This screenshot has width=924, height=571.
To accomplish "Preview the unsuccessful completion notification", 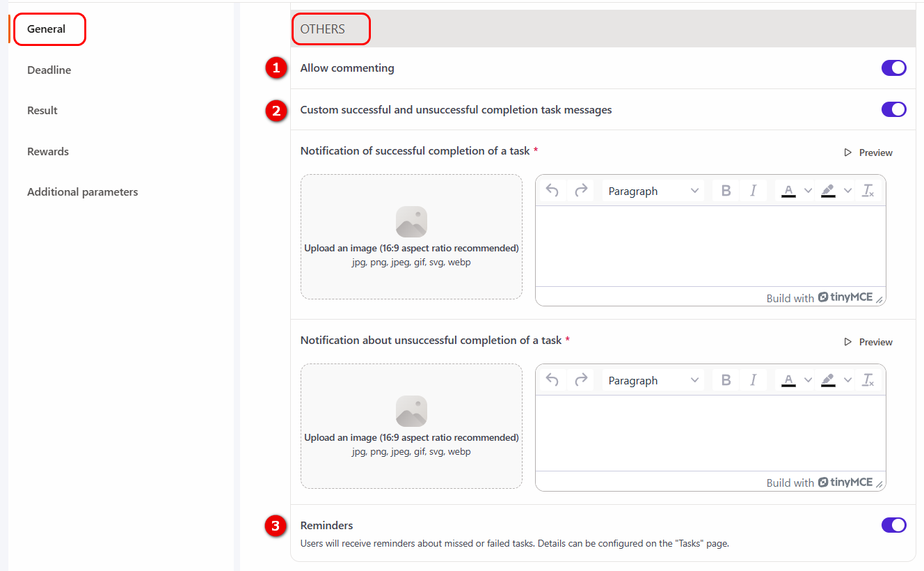I will [868, 342].
